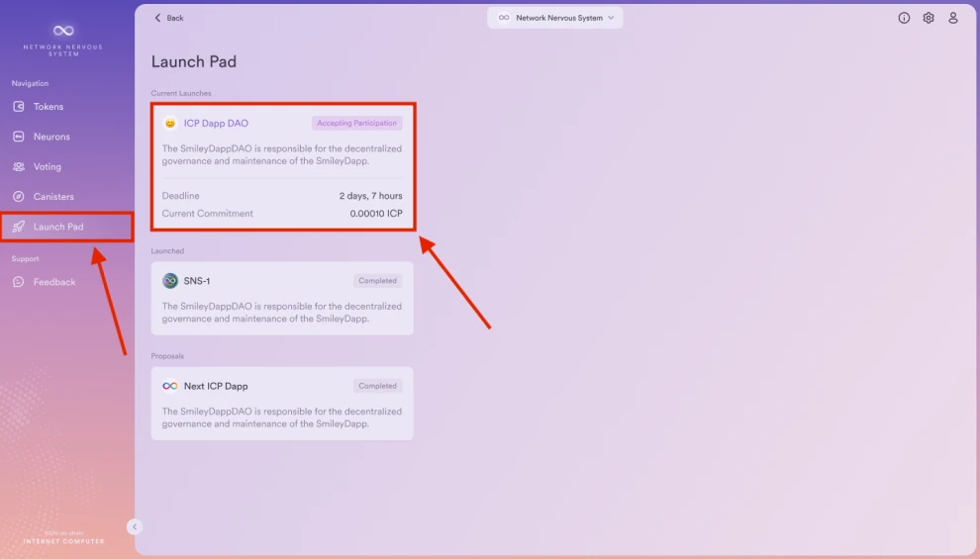980x560 pixels.
Task: Click the Canisters icon in sidebar
Action: pos(19,197)
